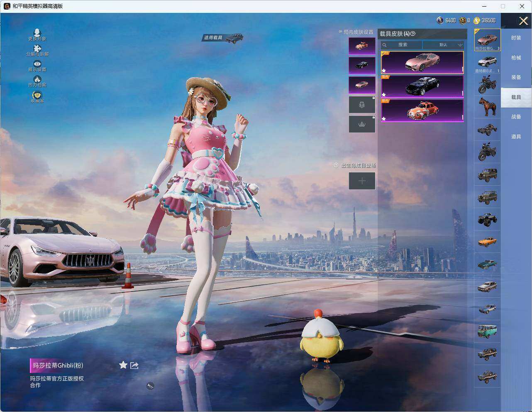Click the info icon beside 局内皮肤设置

pyautogui.click(x=340, y=32)
